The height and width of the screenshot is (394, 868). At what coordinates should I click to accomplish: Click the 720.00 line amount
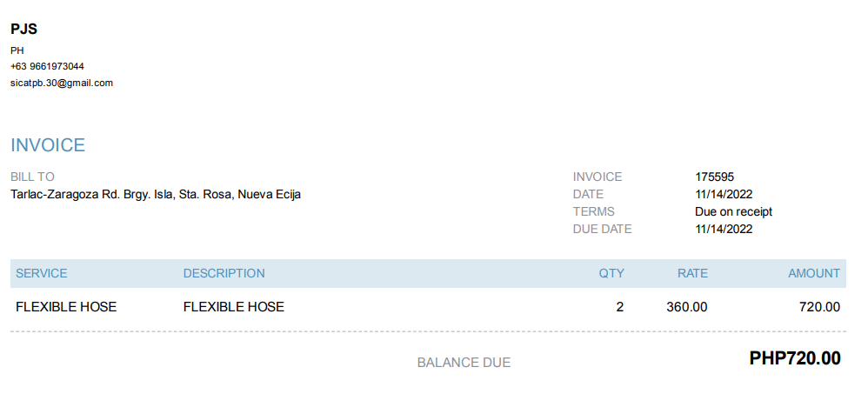(x=819, y=306)
